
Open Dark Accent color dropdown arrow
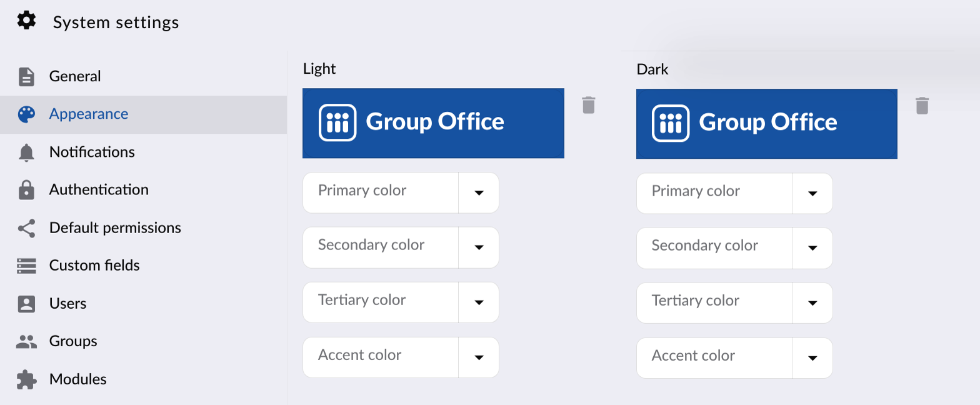tap(812, 358)
